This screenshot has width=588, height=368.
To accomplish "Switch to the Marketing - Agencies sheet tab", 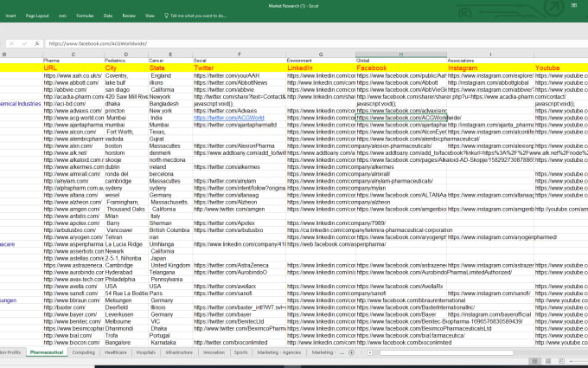I will tap(279, 352).
